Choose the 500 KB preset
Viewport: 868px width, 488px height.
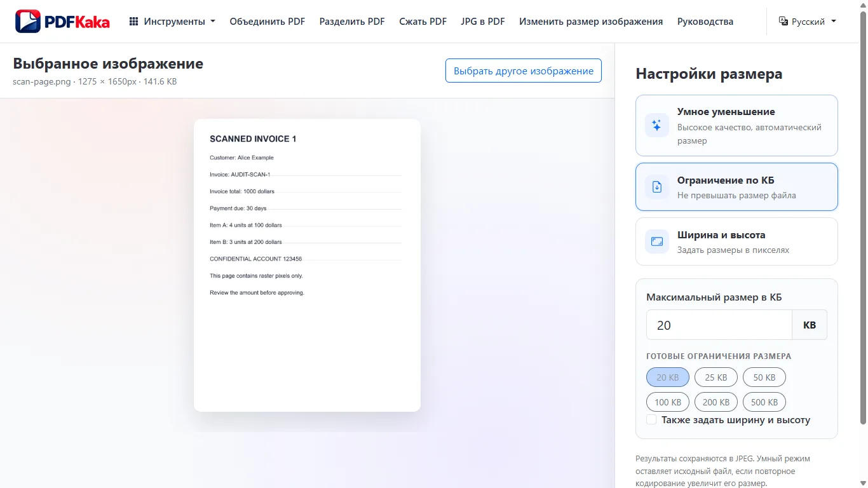[764, 402]
